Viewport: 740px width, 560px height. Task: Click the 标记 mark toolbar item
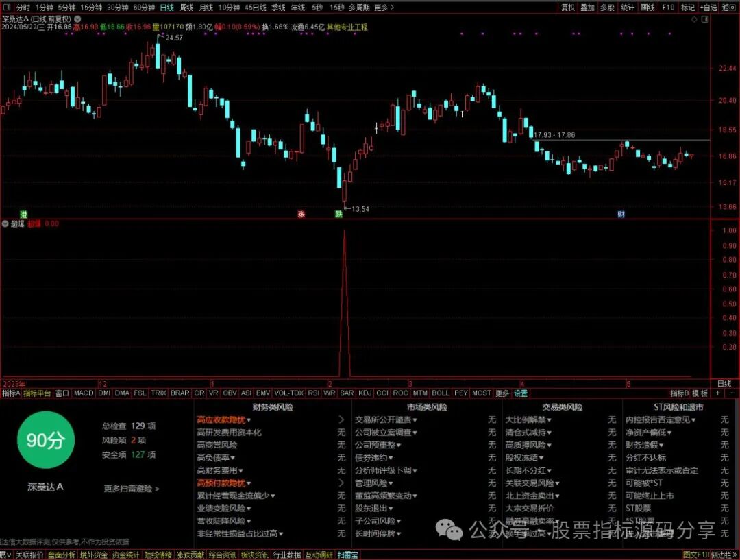coord(688,7)
